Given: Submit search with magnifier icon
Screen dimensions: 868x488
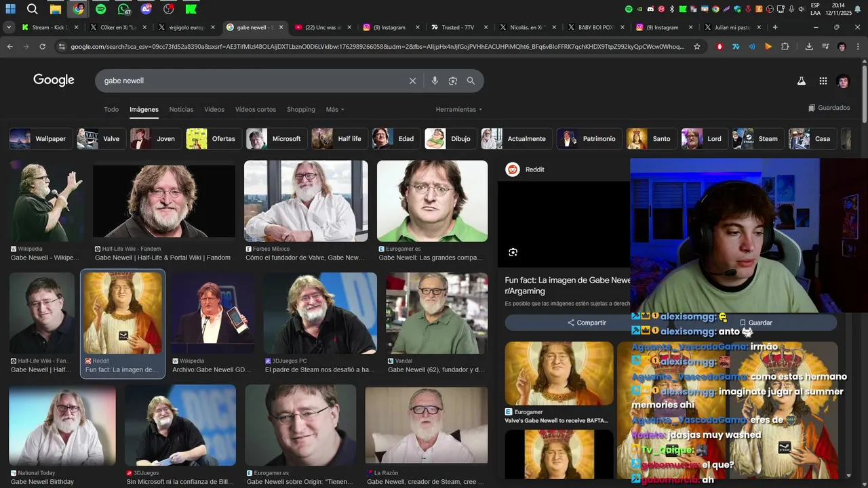Looking at the screenshot, I should 471,81.
